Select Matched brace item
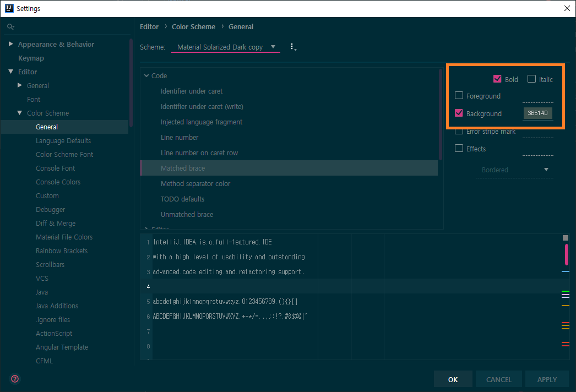 click(289, 168)
